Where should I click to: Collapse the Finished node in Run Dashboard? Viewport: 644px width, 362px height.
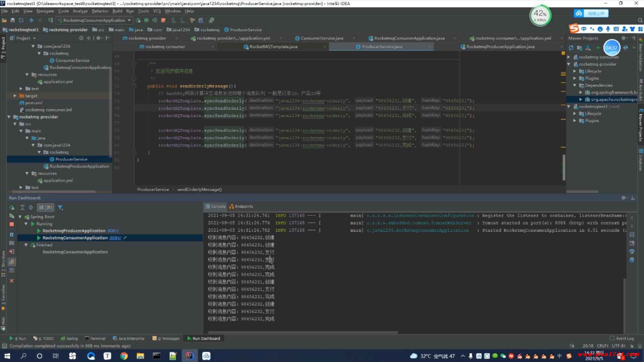[x=26, y=245]
